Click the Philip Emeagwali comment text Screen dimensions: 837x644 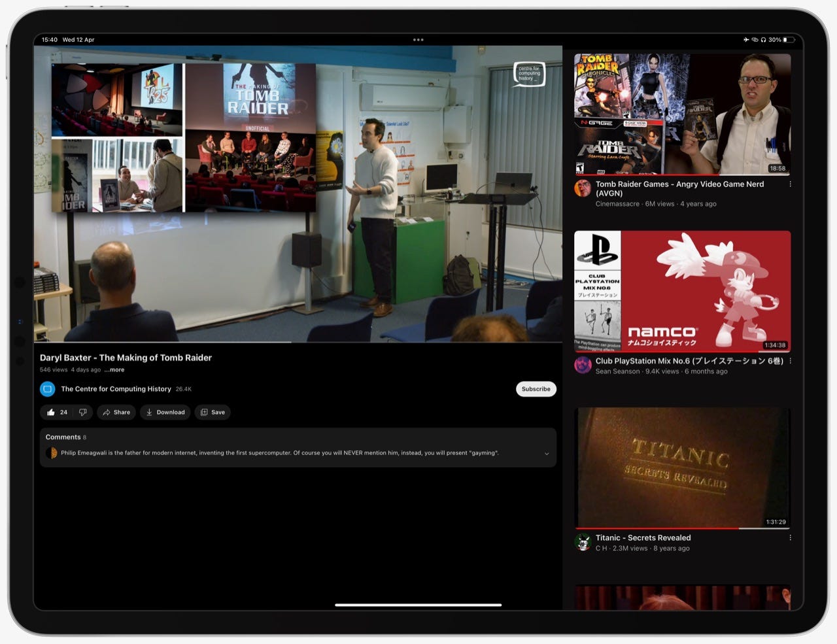(x=279, y=453)
